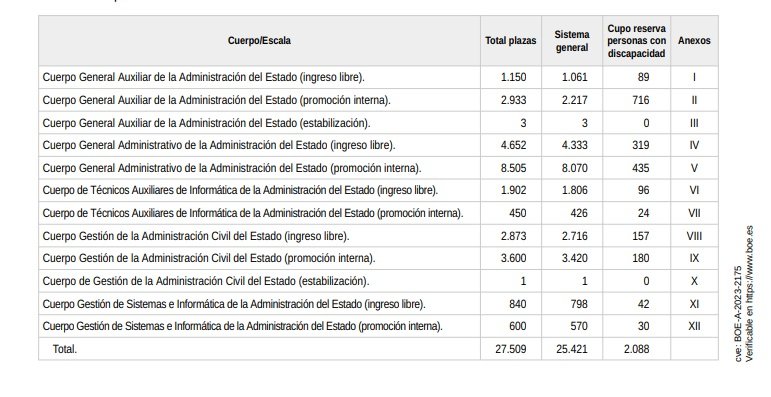Select the Cupo reserva personas con discapacidad header

pyautogui.click(x=636, y=41)
